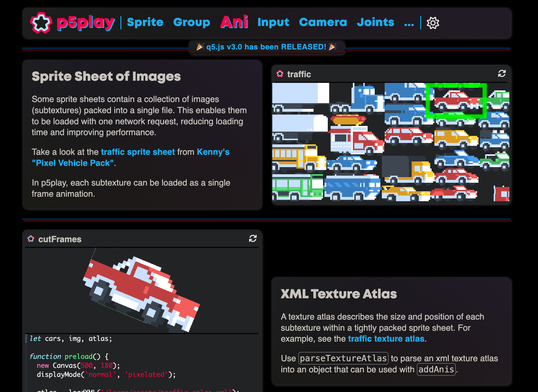Click the party popper emoji left of announcement
Viewport: 538px width, 392px height.
pyautogui.click(x=200, y=47)
